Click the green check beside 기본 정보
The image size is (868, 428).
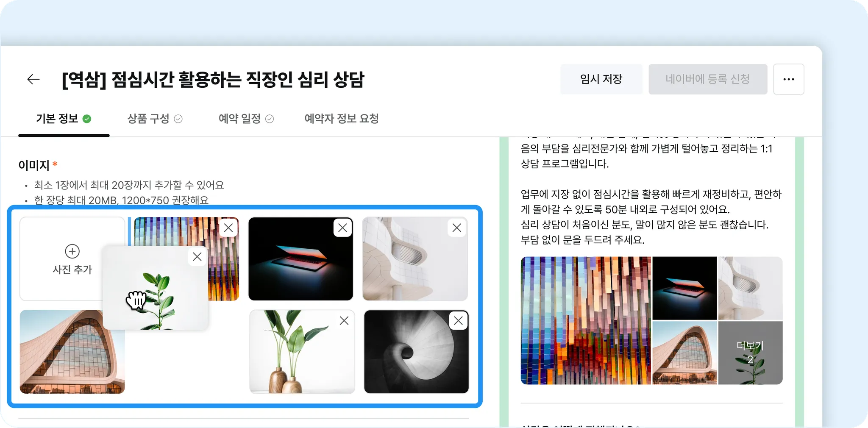(87, 119)
